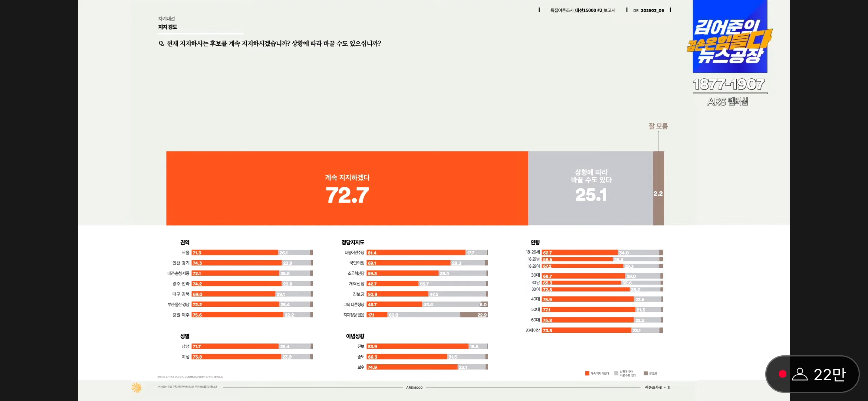Click the 권역 section heading

tap(185, 242)
